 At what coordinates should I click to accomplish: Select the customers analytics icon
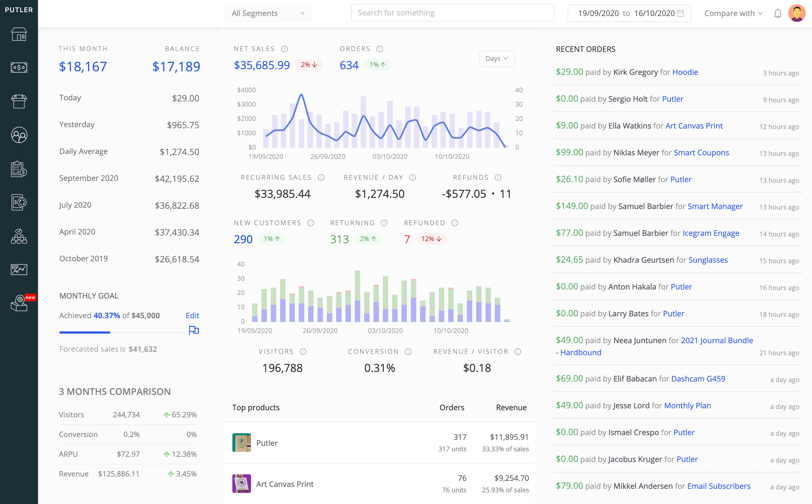tap(19, 135)
